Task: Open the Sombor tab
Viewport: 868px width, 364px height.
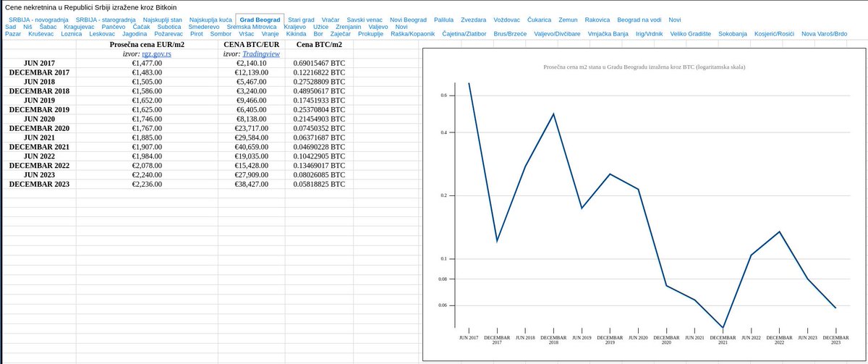Action: click(221, 34)
